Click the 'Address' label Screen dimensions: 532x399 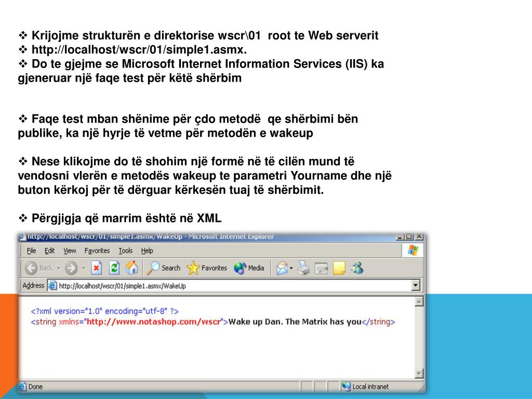point(33,286)
